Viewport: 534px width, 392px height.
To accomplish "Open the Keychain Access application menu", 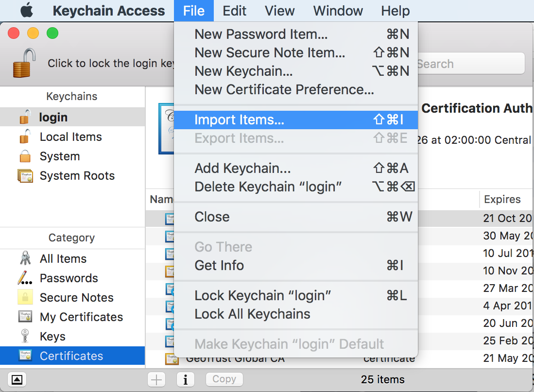I will tap(109, 11).
